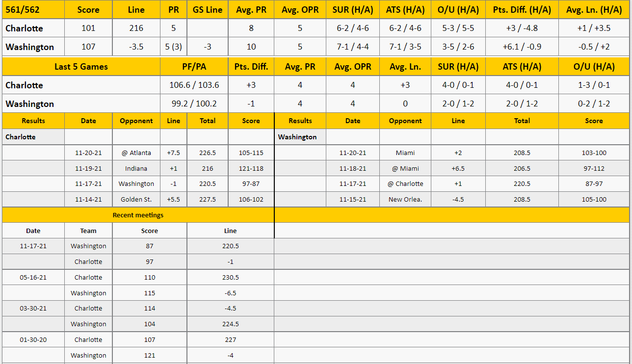Select the Recent meetings Team column header
Viewport: 632px width, 364px height.
[x=88, y=231]
